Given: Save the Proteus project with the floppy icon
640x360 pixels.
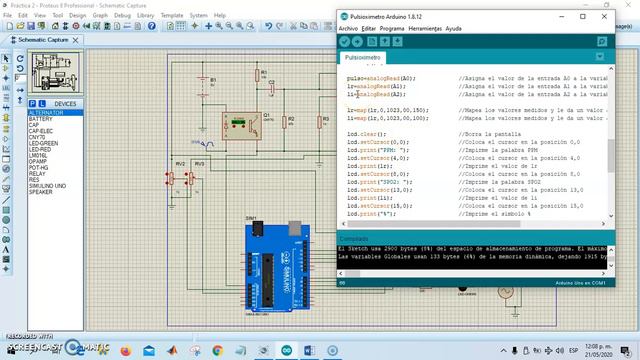Looking at the screenshot, I should tap(31, 26).
